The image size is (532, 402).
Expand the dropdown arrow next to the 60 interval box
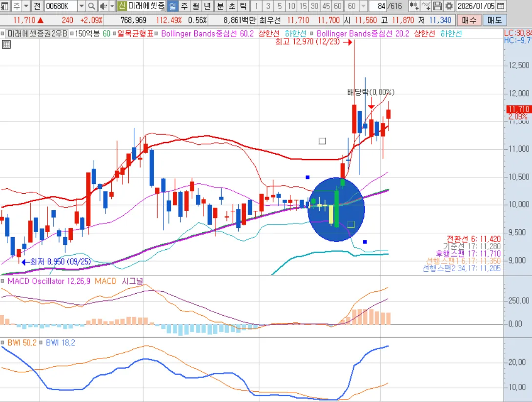point(363,6)
